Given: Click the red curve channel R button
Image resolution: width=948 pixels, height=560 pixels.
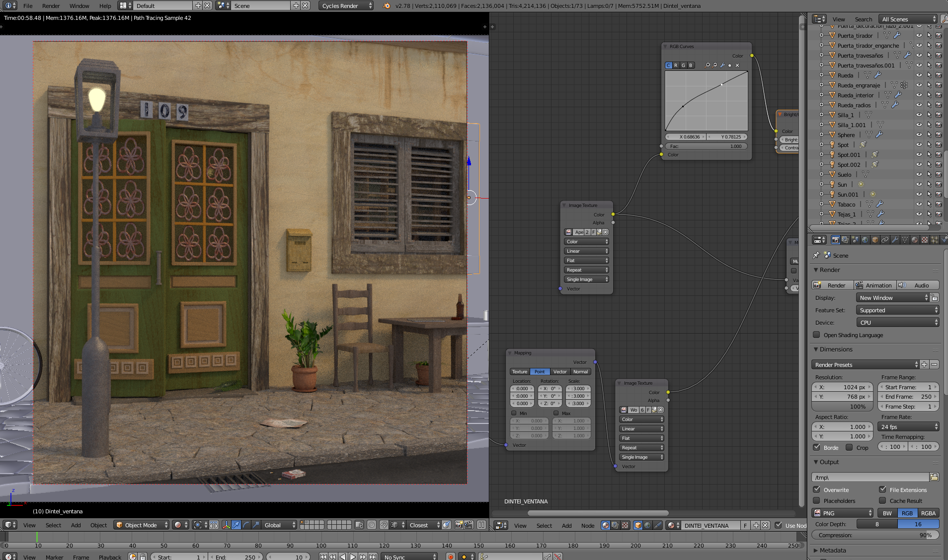Looking at the screenshot, I should coord(676,66).
